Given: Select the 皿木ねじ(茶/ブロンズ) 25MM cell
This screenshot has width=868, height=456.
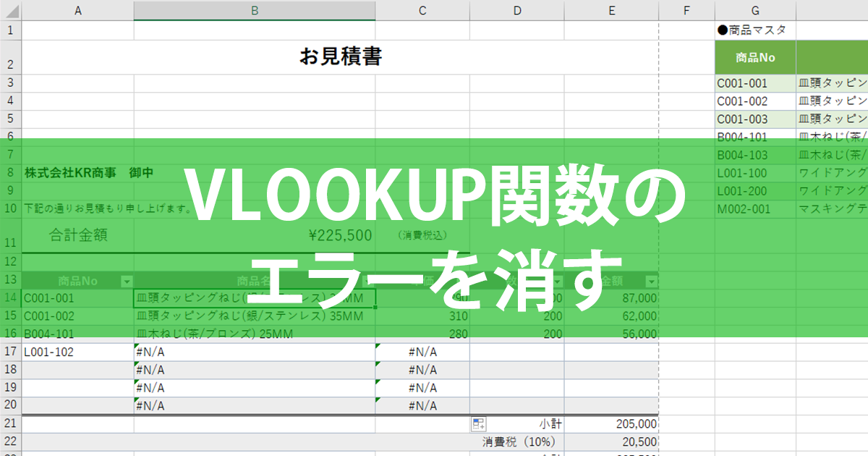Looking at the screenshot, I should tap(255, 334).
